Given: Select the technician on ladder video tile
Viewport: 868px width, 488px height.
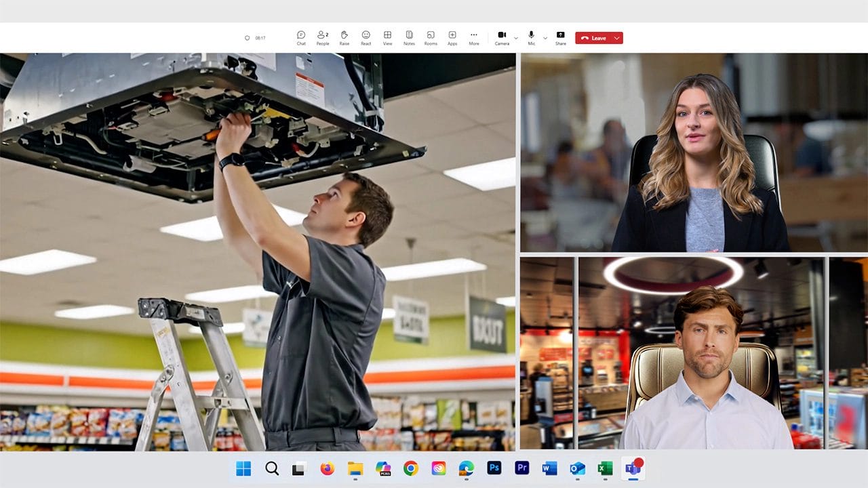Looking at the screenshot, I should tap(258, 252).
